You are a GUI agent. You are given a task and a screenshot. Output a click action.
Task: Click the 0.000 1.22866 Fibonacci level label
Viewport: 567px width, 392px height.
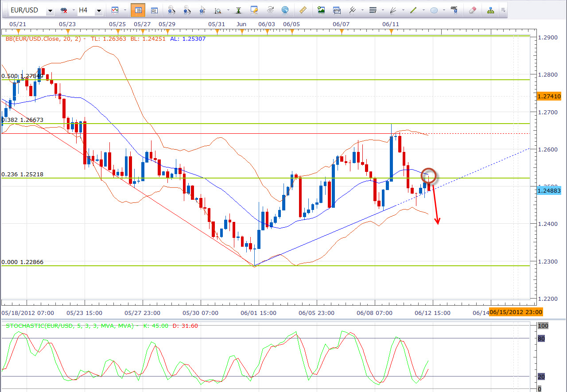(22, 262)
